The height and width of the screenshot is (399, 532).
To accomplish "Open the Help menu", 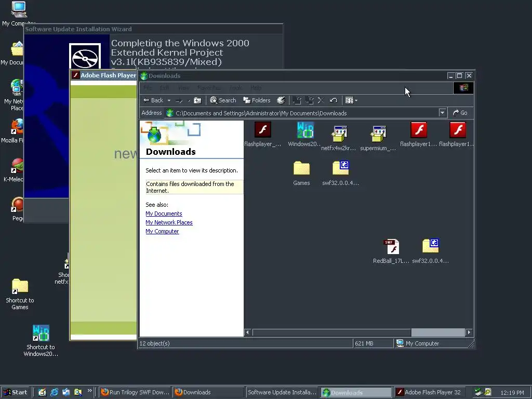I will click(256, 88).
